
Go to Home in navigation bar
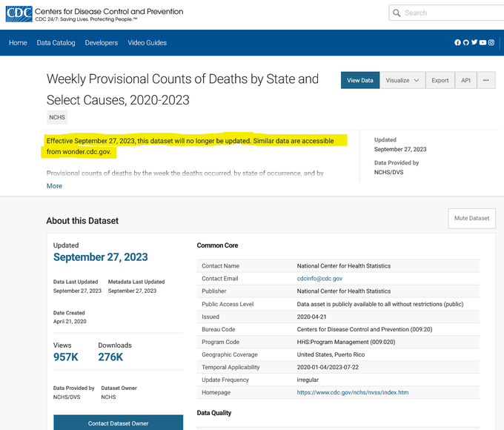point(18,43)
